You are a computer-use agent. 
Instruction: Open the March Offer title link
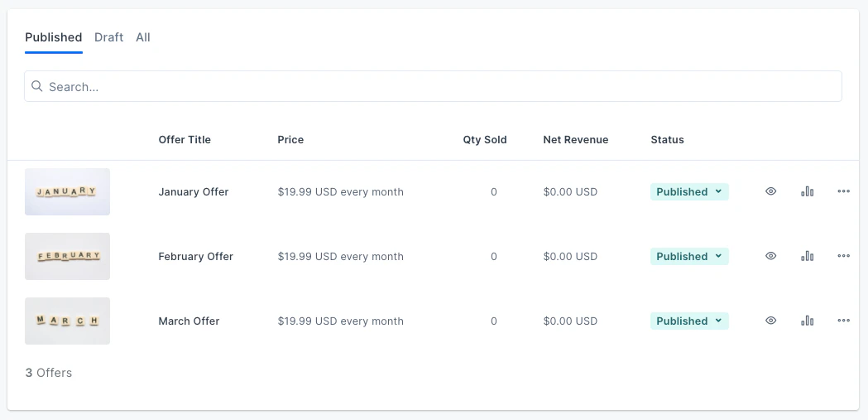(189, 321)
